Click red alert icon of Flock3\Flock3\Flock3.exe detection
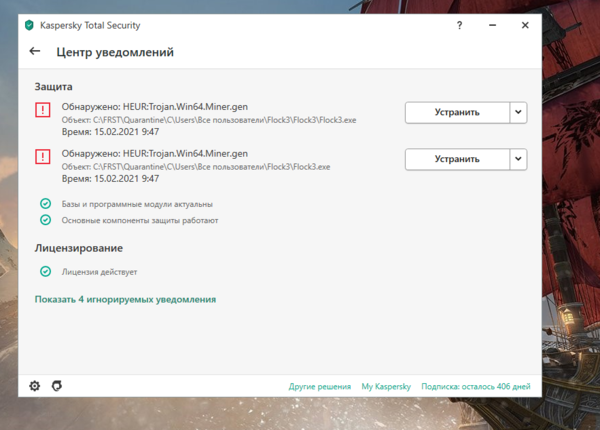 tap(43, 110)
